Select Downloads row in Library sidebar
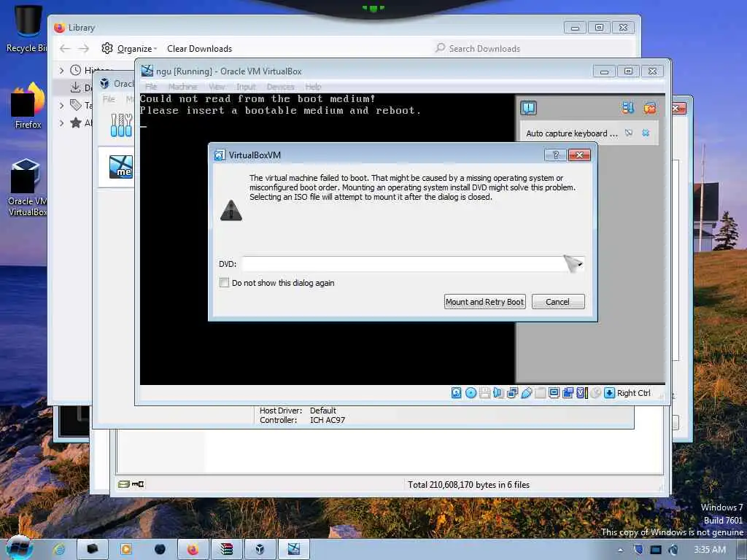 point(72,87)
